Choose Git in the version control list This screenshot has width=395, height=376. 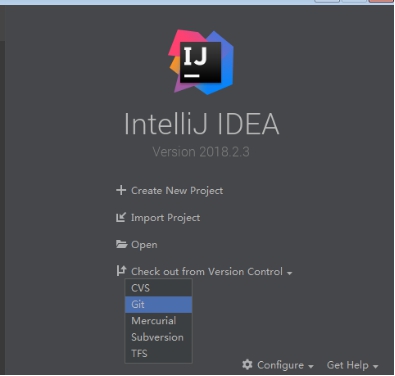click(x=158, y=304)
